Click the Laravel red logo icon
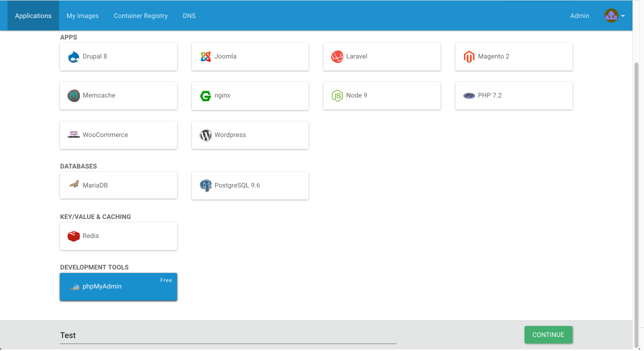The height and width of the screenshot is (351, 644). [x=337, y=56]
